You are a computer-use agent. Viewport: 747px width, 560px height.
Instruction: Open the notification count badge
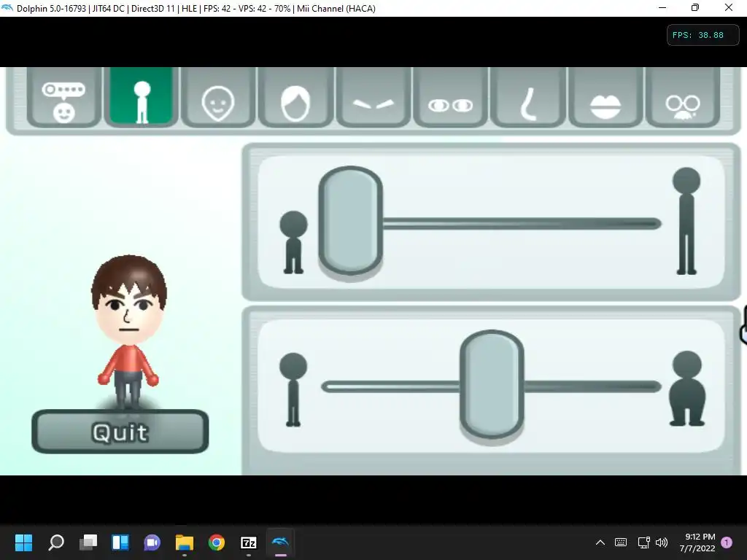[x=727, y=542]
